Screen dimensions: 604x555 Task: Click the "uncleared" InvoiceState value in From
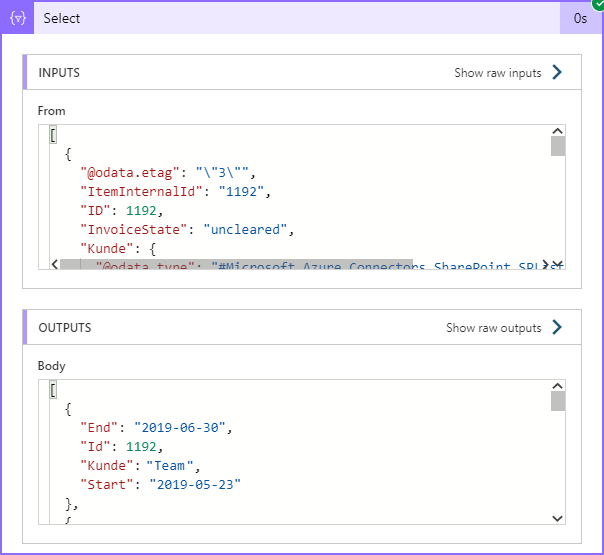coord(246,229)
